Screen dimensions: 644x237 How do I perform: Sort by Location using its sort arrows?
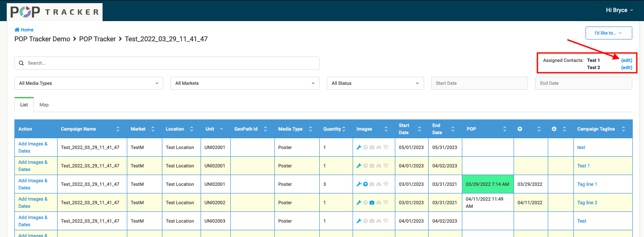tap(192, 129)
